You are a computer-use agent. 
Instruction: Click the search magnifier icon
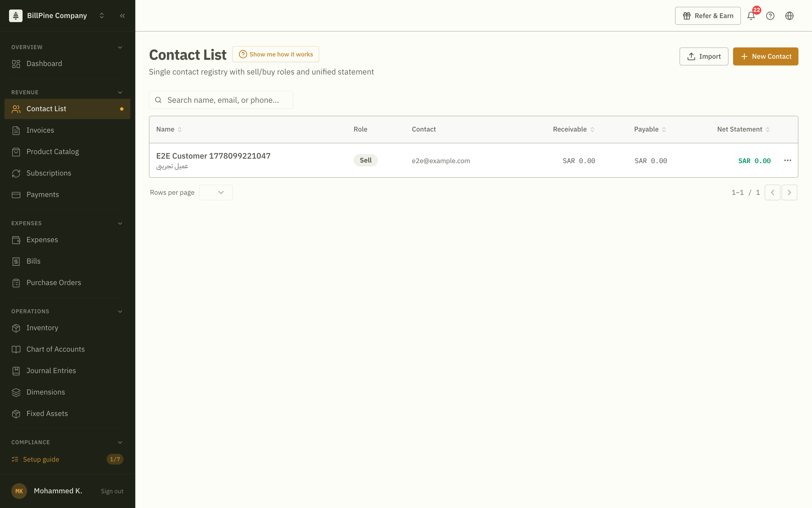(158, 100)
